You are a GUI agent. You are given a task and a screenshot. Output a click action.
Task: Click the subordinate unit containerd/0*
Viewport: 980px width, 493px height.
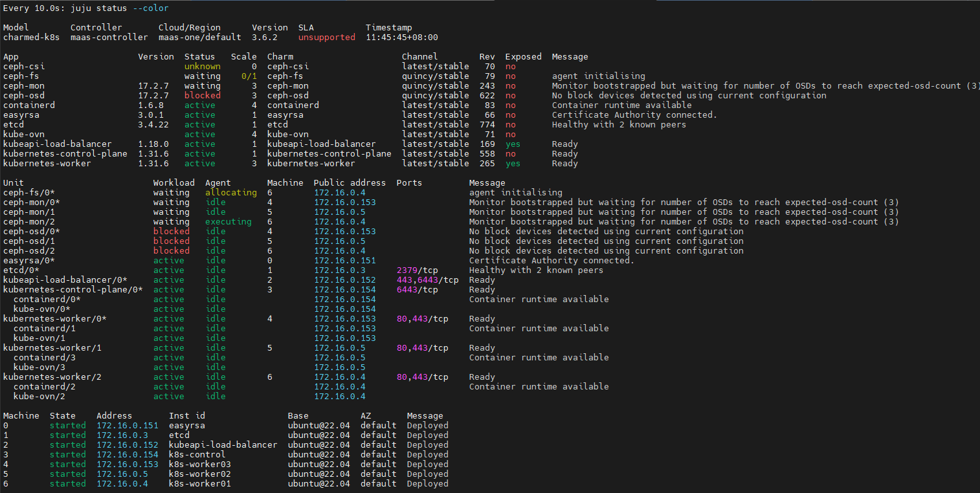(x=47, y=299)
